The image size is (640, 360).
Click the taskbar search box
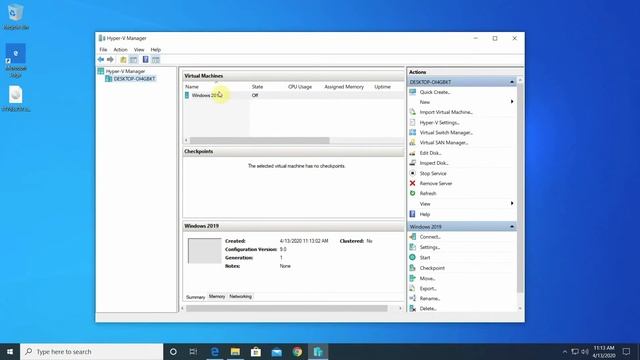coord(91,351)
